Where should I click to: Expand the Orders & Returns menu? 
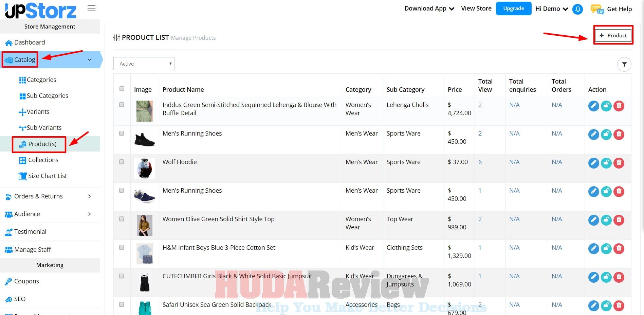50,196
